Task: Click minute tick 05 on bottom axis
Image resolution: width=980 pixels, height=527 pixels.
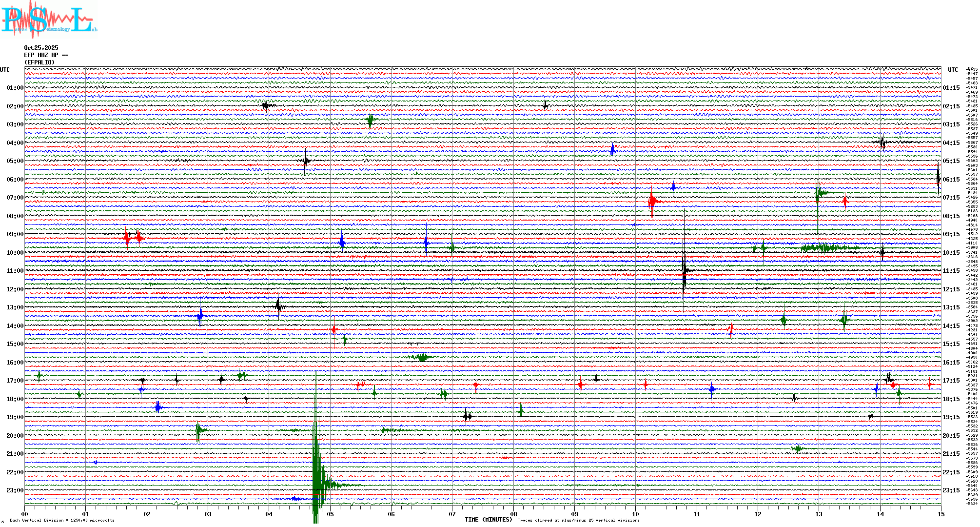Action: coord(330,514)
